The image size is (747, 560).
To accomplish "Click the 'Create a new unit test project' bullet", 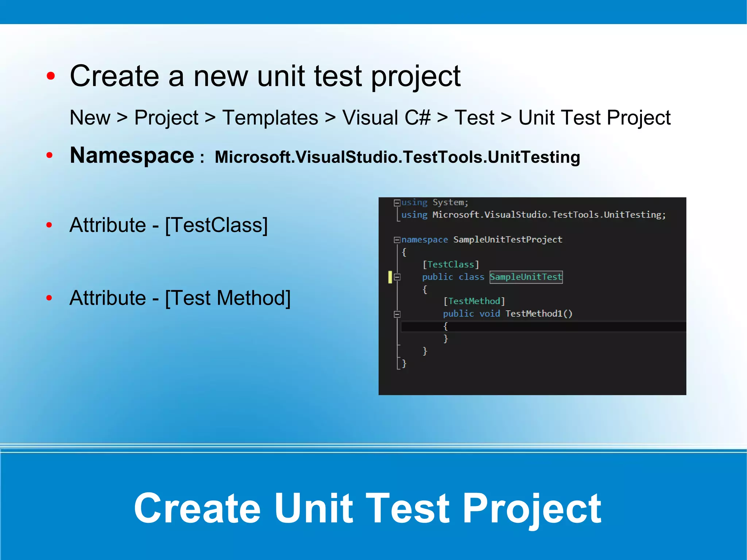I will [265, 76].
